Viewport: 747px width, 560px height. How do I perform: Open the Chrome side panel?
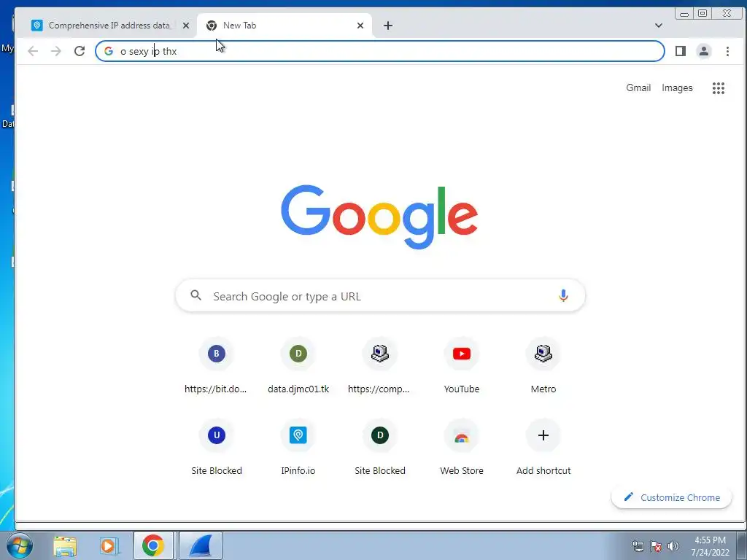[x=681, y=51]
